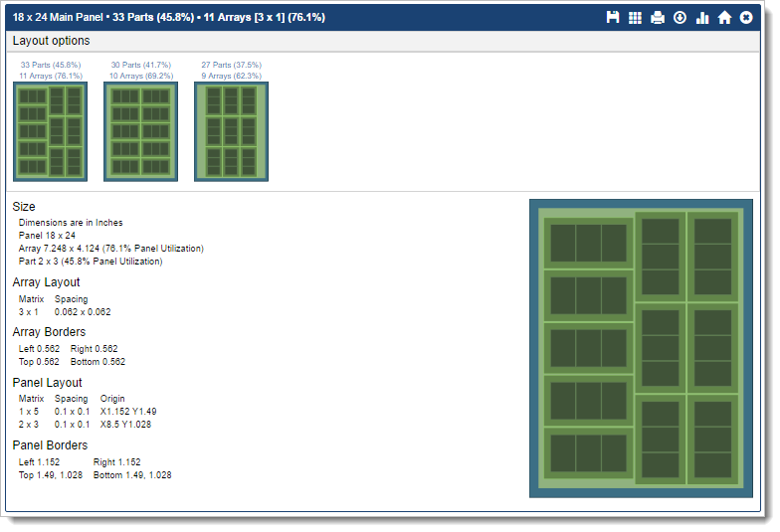Click the '33 Parts (45.8%)' label
Image resolution: width=780 pixels, height=532 pixels.
[51, 65]
